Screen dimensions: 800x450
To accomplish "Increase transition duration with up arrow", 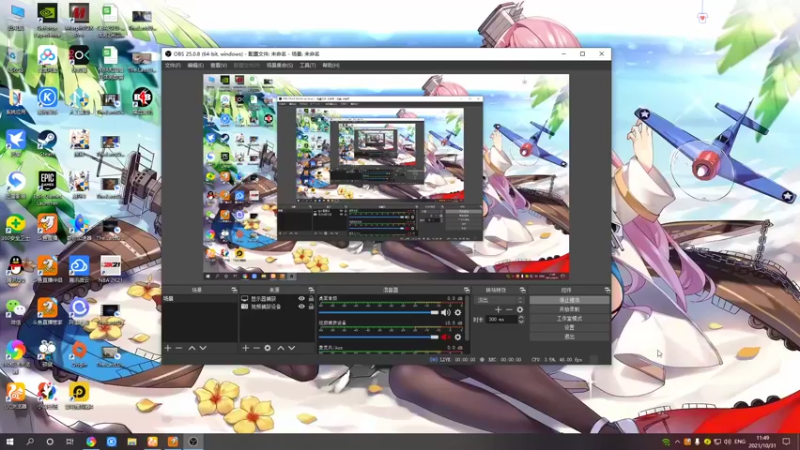I will pos(521,317).
